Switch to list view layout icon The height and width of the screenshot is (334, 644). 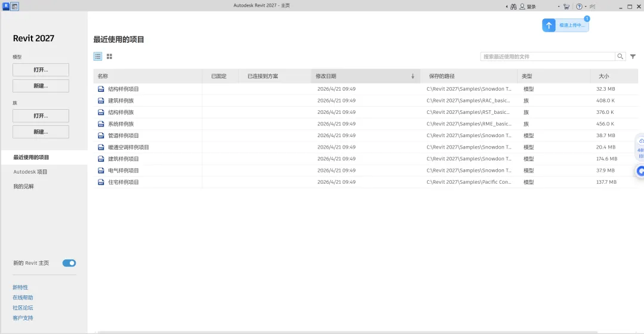(x=98, y=56)
